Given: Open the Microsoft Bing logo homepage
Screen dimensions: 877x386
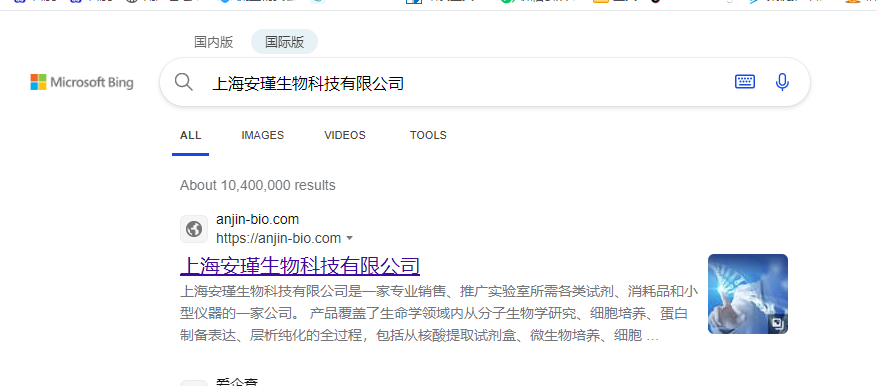Looking at the screenshot, I should coord(82,83).
